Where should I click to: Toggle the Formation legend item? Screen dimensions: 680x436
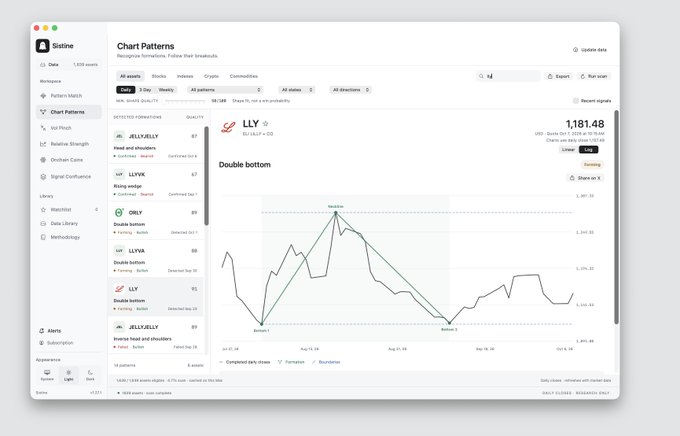(291, 362)
